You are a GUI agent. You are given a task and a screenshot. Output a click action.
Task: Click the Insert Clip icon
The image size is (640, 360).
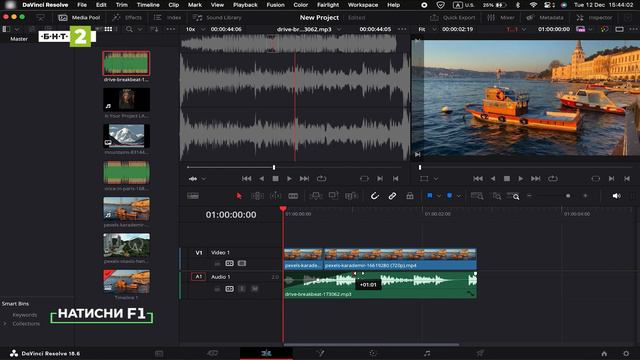tap(316, 196)
